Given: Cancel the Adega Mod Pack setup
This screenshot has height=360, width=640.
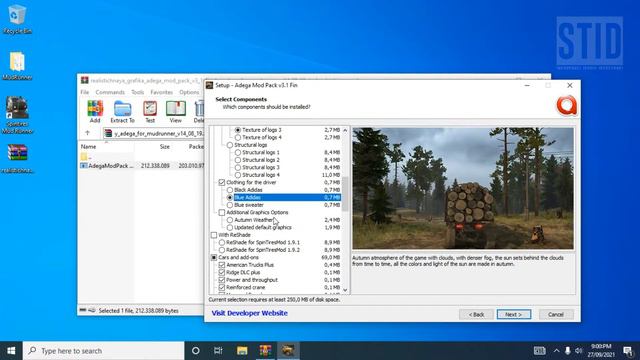Looking at the screenshot, I should [x=556, y=314].
